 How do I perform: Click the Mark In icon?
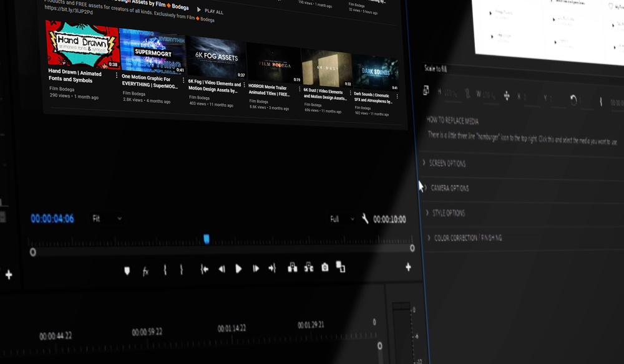coord(164,268)
